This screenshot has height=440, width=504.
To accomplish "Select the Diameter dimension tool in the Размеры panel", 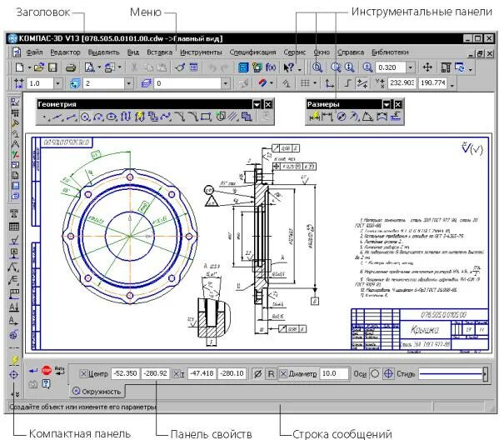I will tap(341, 117).
